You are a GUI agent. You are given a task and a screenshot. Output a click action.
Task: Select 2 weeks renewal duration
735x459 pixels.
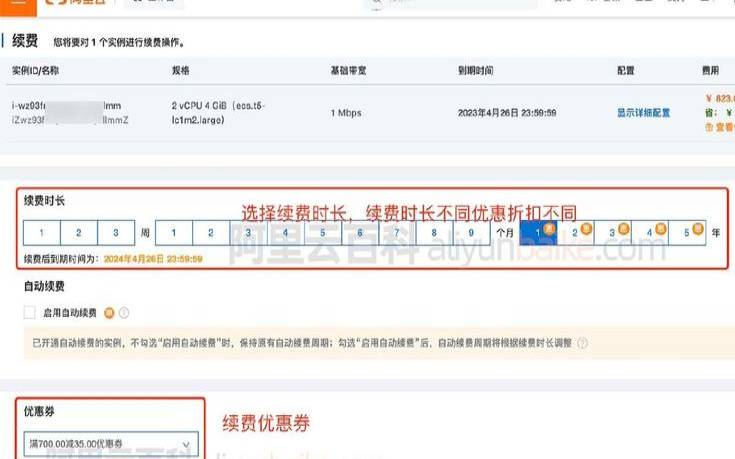(79, 233)
